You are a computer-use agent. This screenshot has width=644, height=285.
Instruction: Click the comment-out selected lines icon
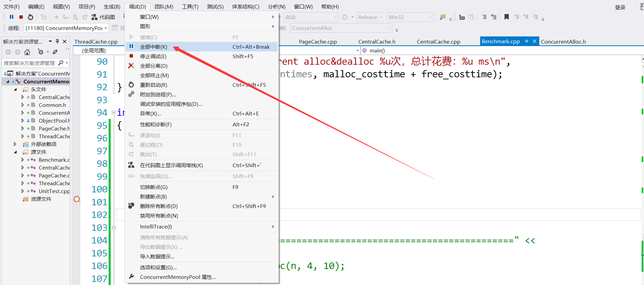pyautogui.click(x=484, y=17)
